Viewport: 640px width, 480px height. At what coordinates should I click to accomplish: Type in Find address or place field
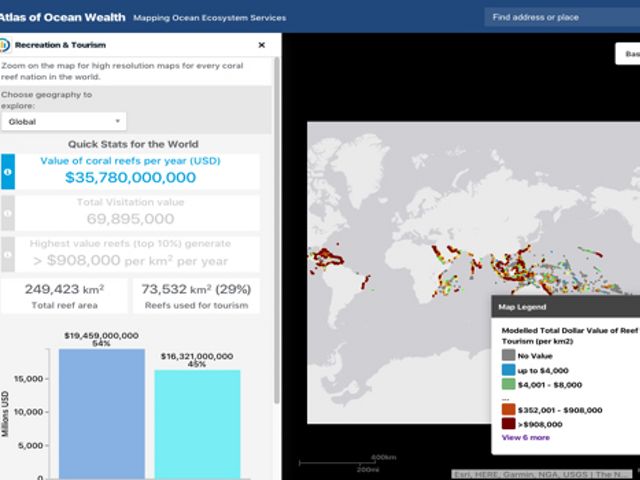point(560,17)
